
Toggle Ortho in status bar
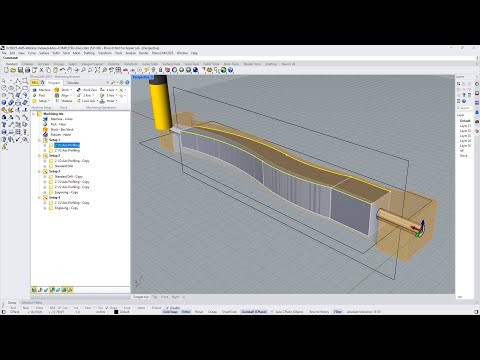tap(186, 312)
